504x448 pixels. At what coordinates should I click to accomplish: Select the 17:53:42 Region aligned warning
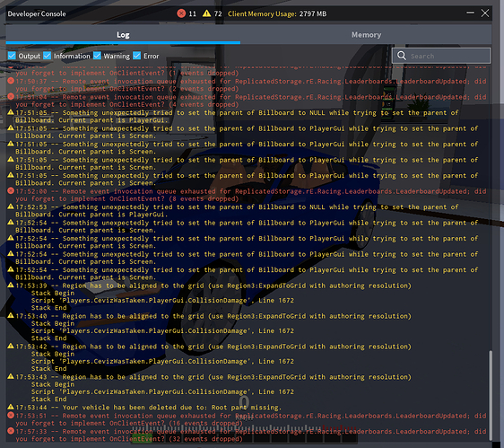click(x=209, y=357)
